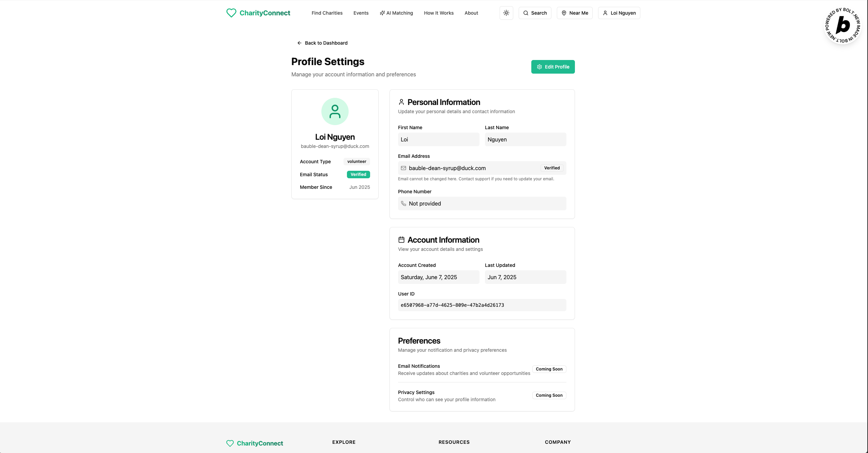The height and width of the screenshot is (453, 868).
Task: Click the Bolt.new powered-by badge
Action: tap(842, 25)
